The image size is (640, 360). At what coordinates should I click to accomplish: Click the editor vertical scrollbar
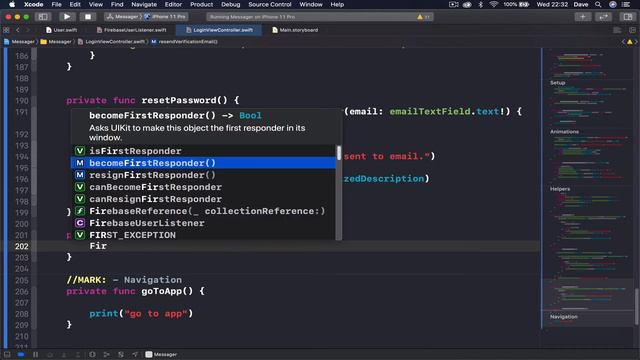637,306
